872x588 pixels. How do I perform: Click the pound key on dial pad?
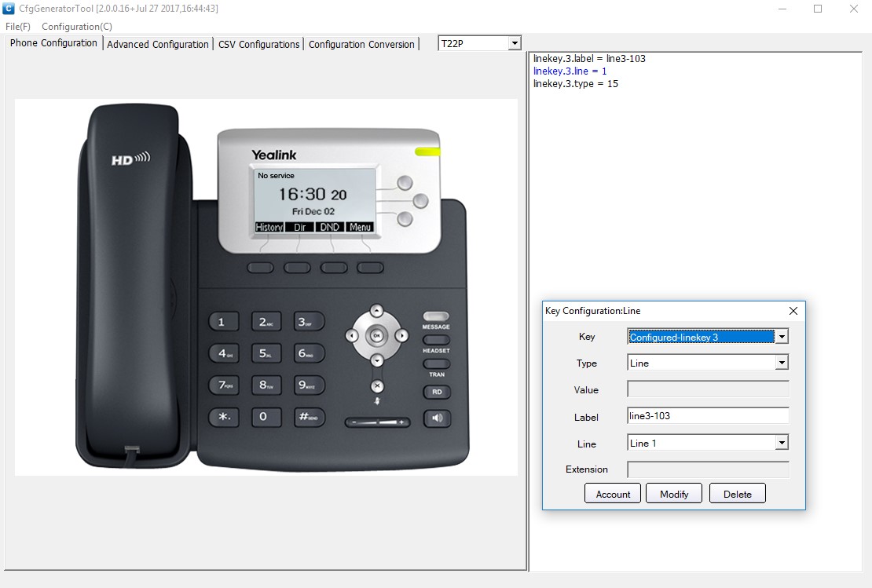click(x=308, y=417)
